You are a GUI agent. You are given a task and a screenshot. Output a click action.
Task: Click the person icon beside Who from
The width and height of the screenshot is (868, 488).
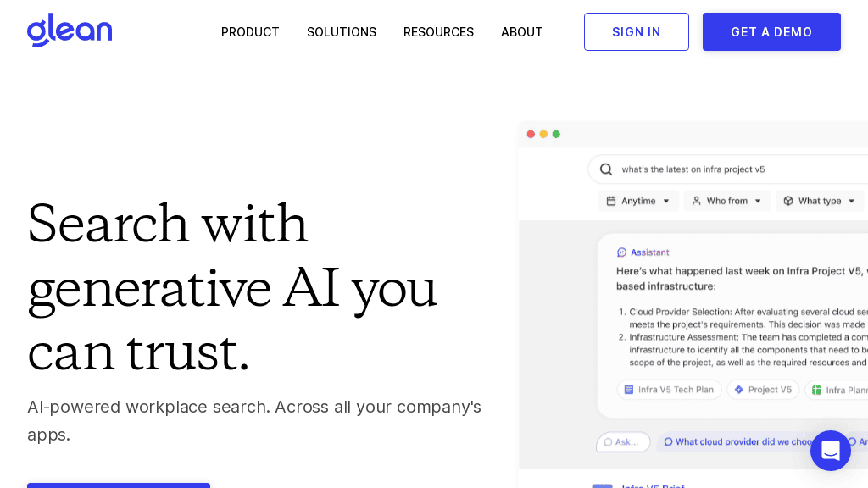[696, 201]
